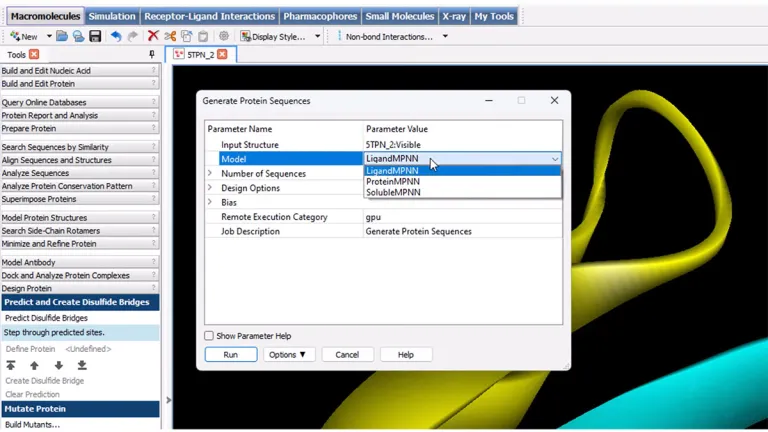
Task: Open Receptor-Ligand Interactions tab
Action: click(210, 16)
